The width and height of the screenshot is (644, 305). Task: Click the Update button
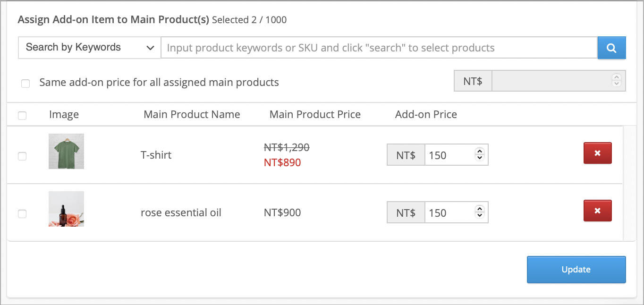576,270
